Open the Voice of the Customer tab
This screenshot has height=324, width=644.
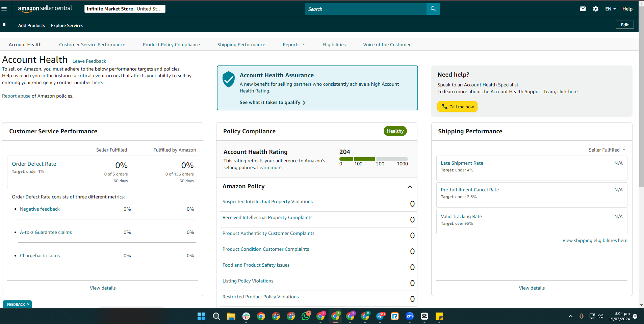387,45
